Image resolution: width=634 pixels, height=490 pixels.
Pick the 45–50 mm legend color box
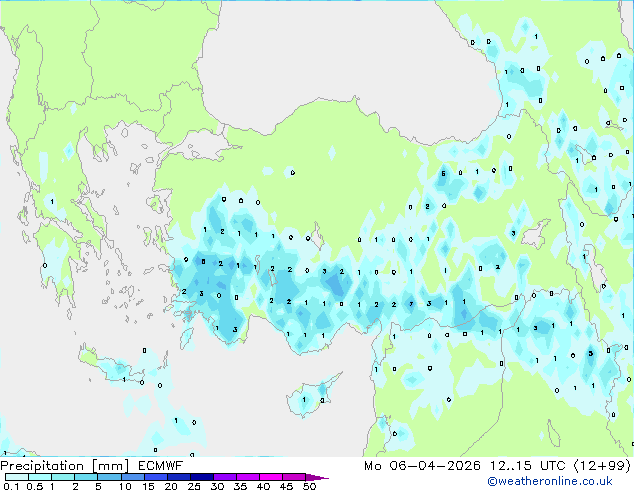click(294, 477)
